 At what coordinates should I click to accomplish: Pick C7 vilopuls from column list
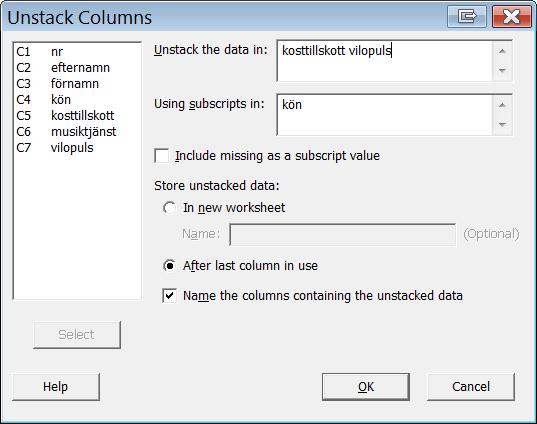pos(77,148)
